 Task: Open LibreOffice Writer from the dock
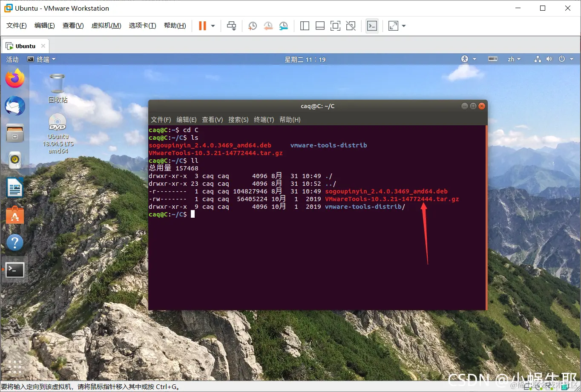(x=15, y=187)
